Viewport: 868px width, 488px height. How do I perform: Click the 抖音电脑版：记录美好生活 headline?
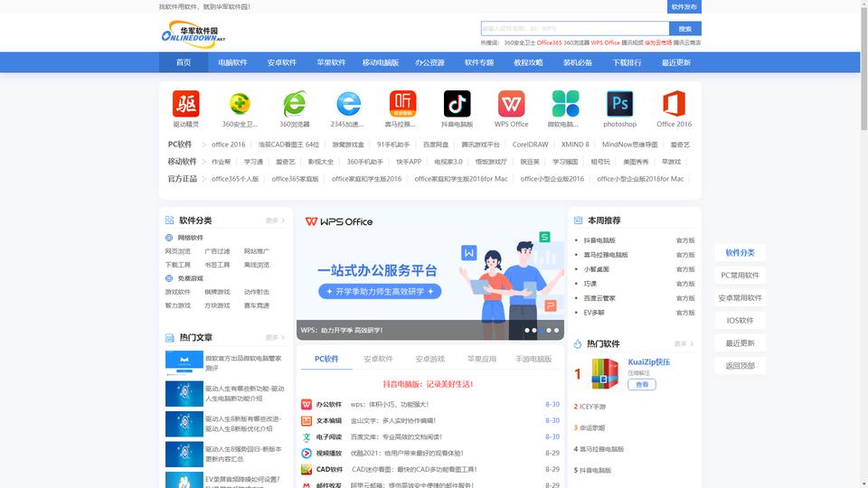coord(428,384)
